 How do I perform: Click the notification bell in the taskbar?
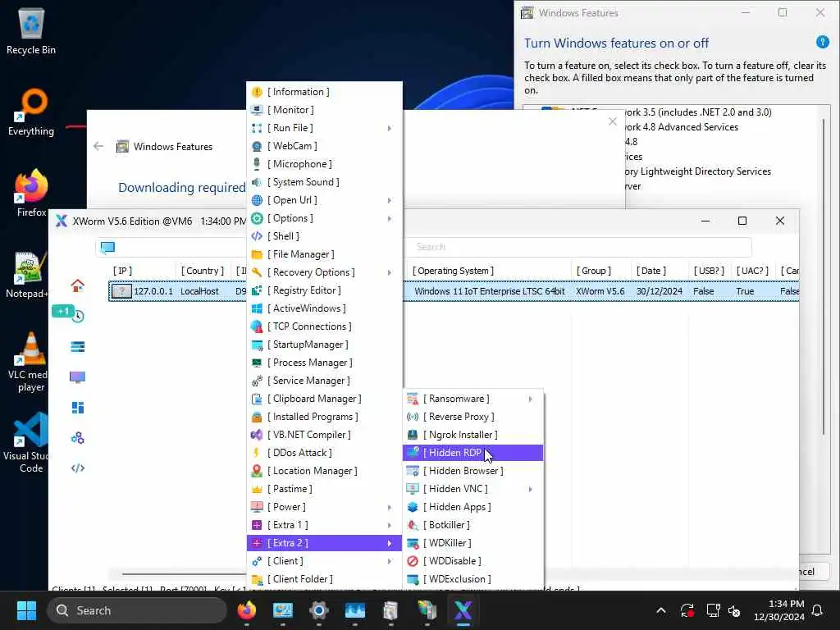click(x=817, y=610)
